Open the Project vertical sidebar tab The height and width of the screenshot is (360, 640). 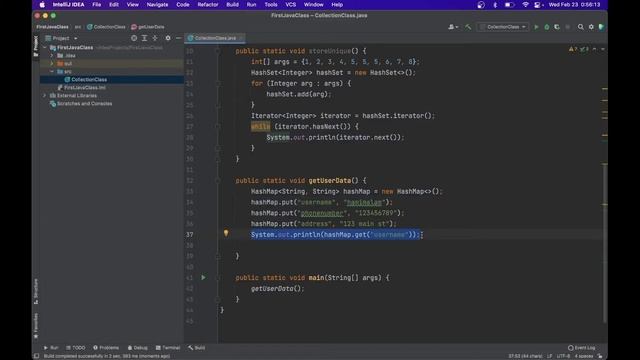[x=36, y=46]
